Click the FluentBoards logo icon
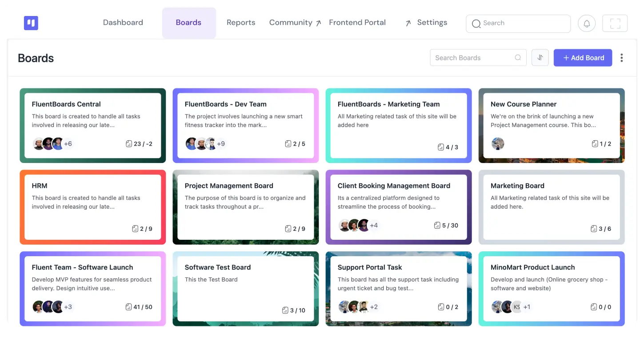The height and width of the screenshot is (337, 644). click(x=31, y=23)
